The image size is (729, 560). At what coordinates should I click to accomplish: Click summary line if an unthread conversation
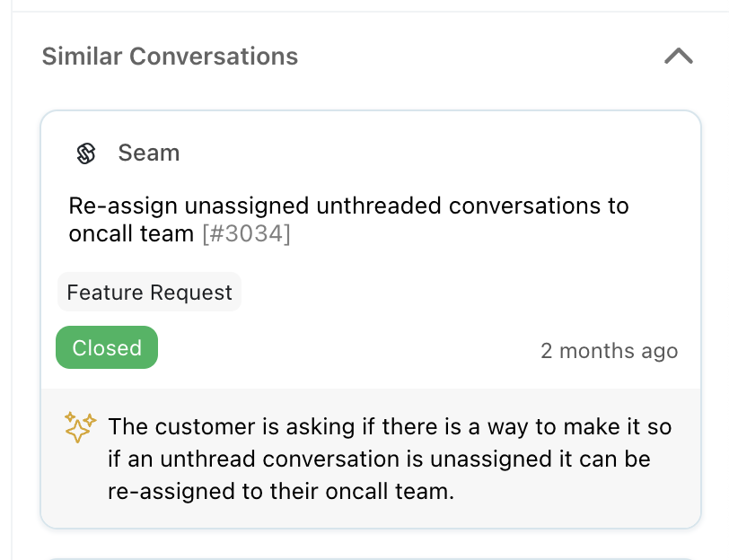pyautogui.click(x=379, y=459)
